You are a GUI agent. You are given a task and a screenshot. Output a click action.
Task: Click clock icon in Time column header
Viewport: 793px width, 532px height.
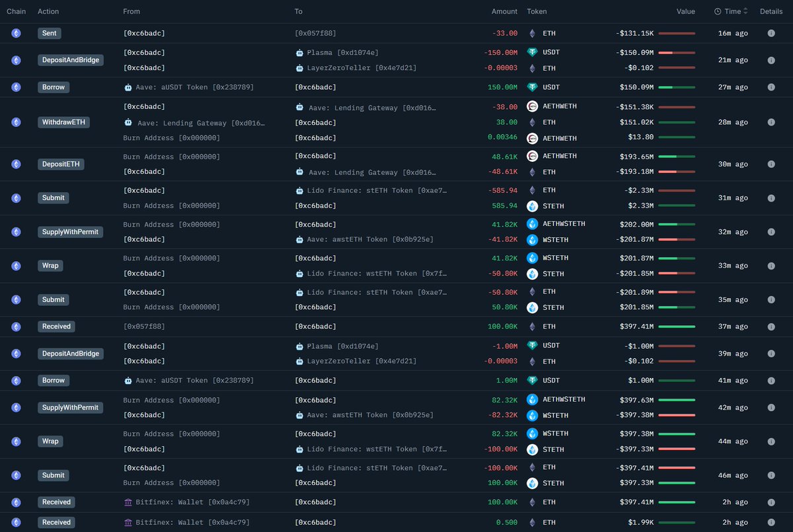pos(718,11)
